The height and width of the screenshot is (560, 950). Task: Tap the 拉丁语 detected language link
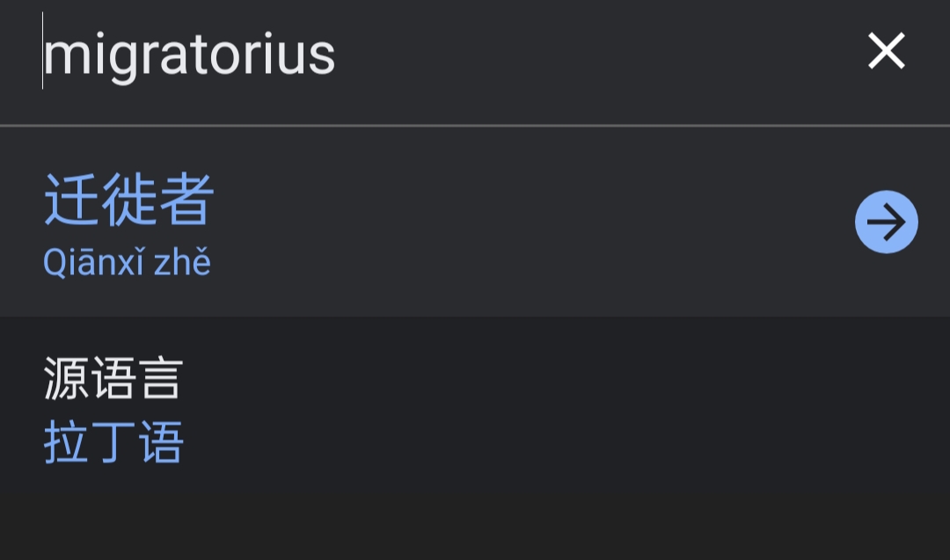113,442
